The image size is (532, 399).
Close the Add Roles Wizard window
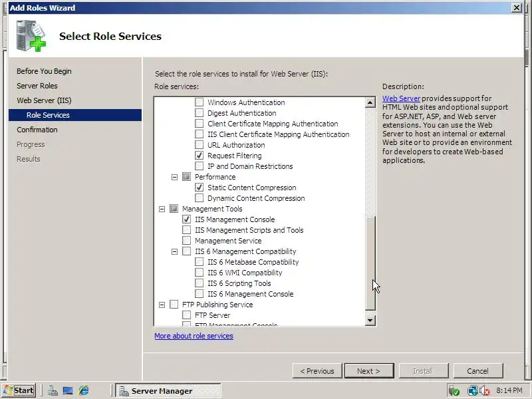[x=517, y=7]
